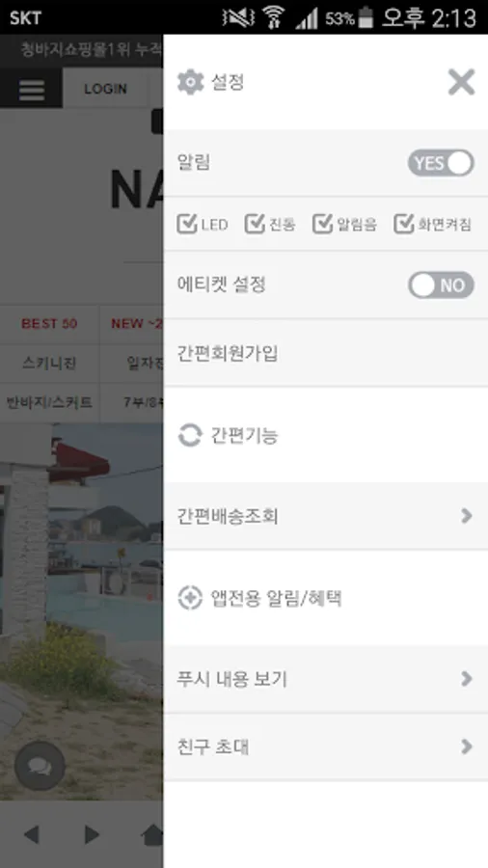
Task: Go back using left arrow icon
Action: [32, 835]
